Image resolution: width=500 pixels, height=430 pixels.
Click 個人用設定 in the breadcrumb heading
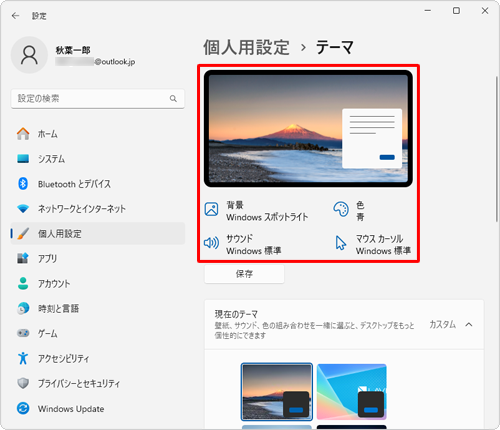(246, 47)
